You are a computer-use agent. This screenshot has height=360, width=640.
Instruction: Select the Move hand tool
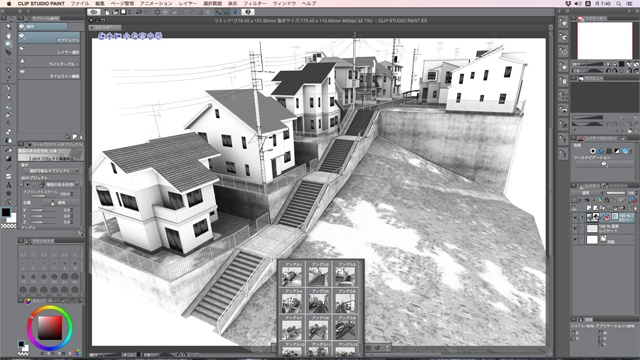tap(8, 35)
